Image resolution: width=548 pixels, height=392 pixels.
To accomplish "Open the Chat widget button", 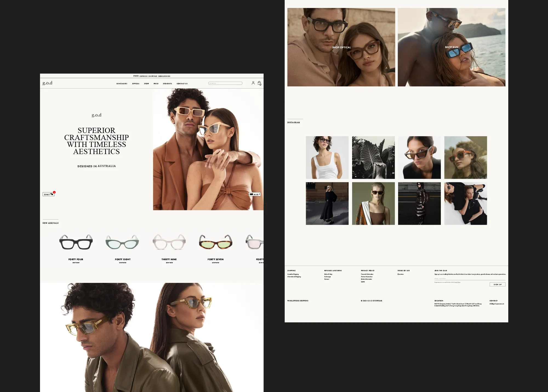I will 48,194.
